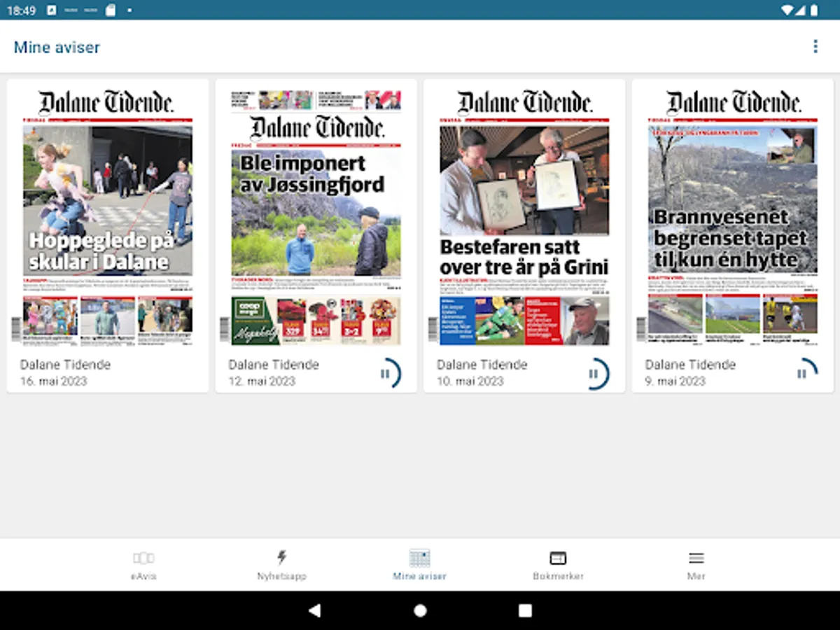
Task: Select the '16. mai 2023' date text
Action: (x=54, y=381)
